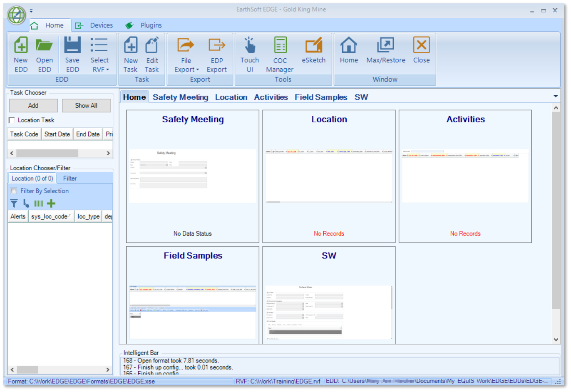
Task: Open the COC Manager
Action: (280, 55)
